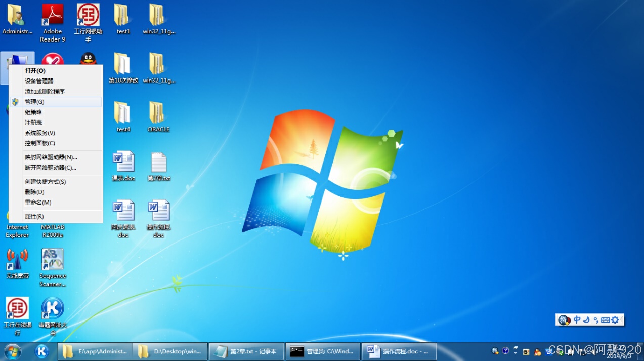Select the ORACLE folder

[x=158, y=117]
